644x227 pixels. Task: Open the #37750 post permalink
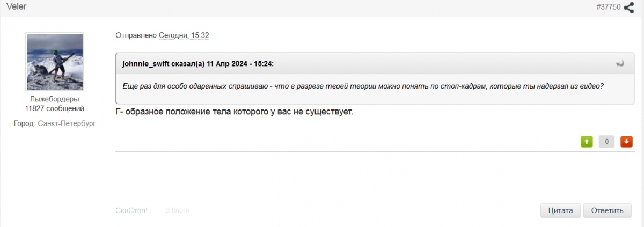(609, 7)
